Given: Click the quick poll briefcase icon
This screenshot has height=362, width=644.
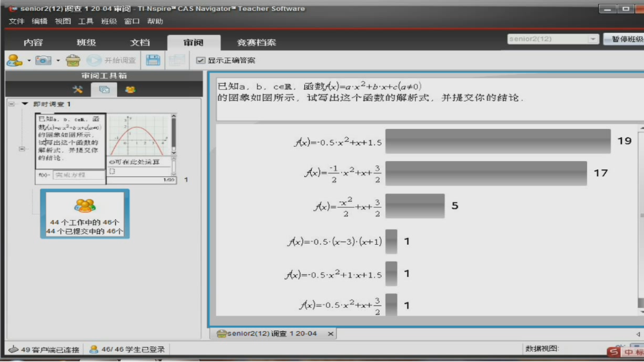Looking at the screenshot, I should pyautogui.click(x=73, y=60).
